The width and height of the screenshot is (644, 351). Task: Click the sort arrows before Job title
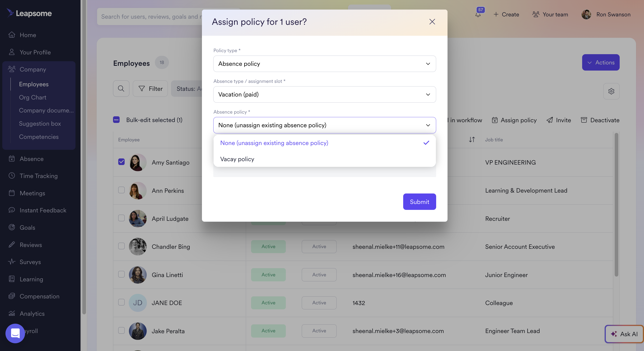pos(472,139)
